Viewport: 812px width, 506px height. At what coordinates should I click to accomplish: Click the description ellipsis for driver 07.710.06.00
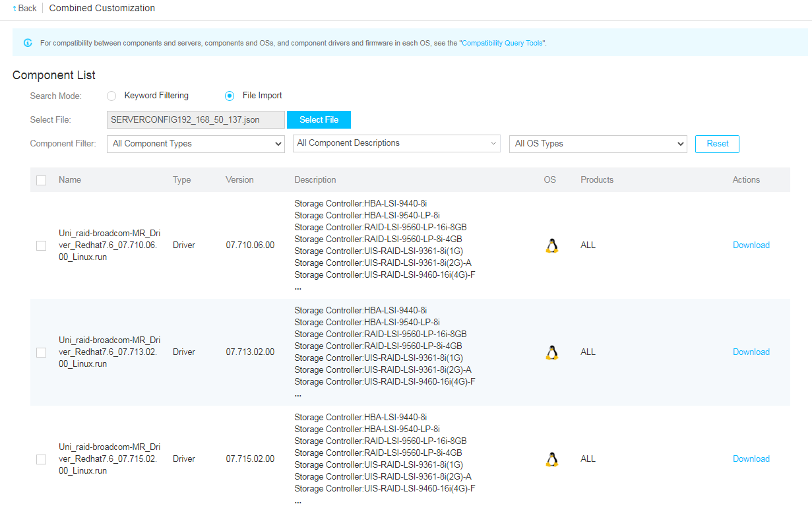pyautogui.click(x=298, y=288)
